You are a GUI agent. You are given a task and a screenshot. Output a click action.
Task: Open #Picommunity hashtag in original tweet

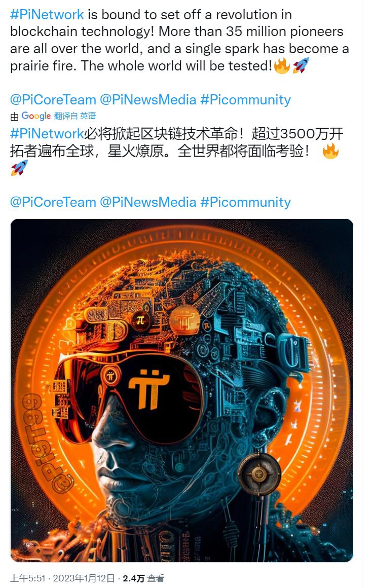pos(246,100)
